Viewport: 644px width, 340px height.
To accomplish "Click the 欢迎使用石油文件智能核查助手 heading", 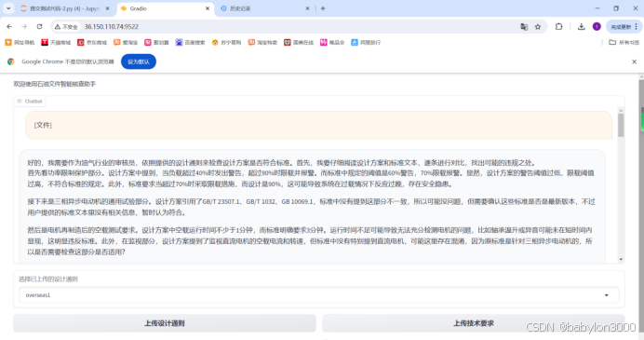I will (x=55, y=84).
